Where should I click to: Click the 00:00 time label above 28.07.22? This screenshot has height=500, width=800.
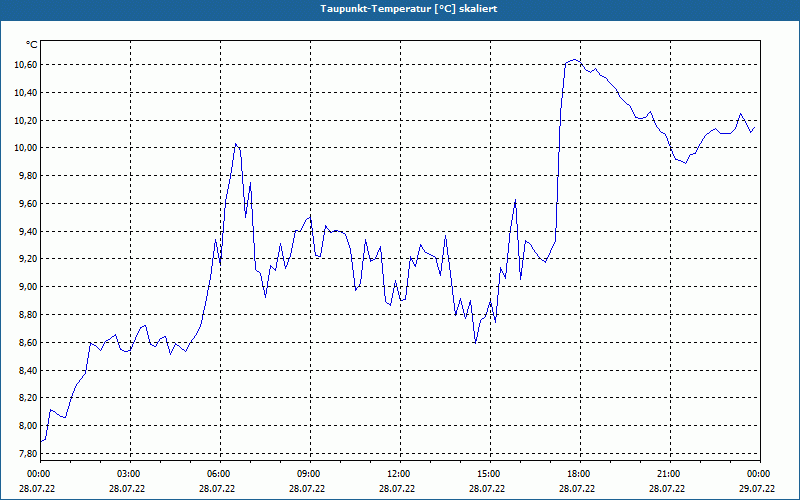(x=37, y=474)
